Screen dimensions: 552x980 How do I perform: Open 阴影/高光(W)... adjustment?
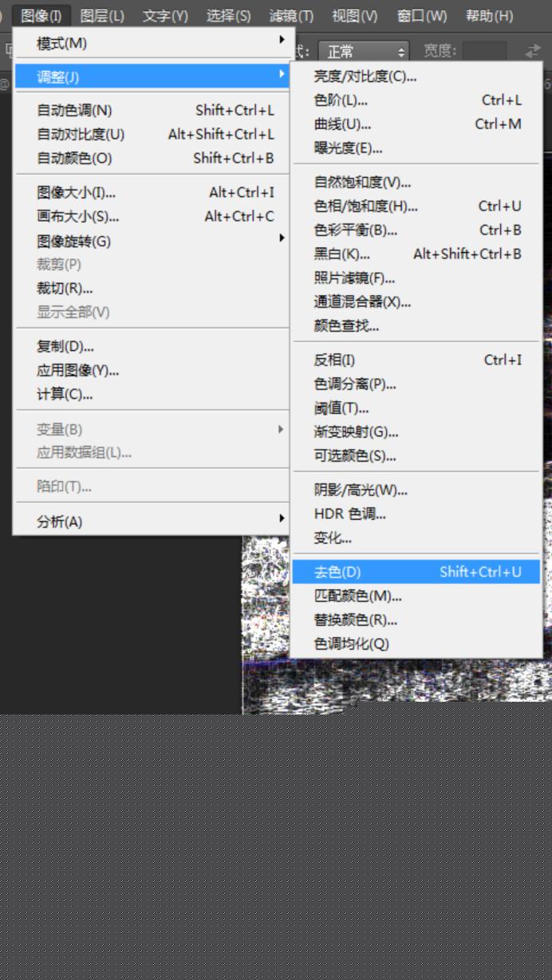click(x=416, y=490)
